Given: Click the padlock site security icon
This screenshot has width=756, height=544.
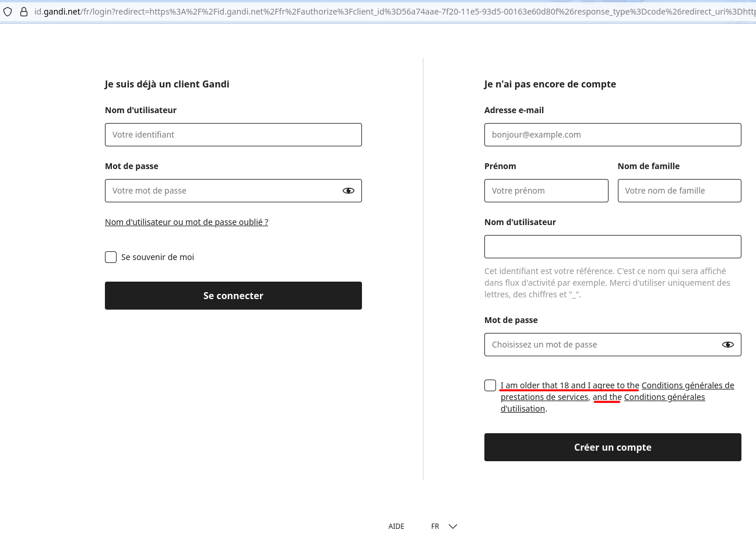Looking at the screenshot, I should click(24, 12).
